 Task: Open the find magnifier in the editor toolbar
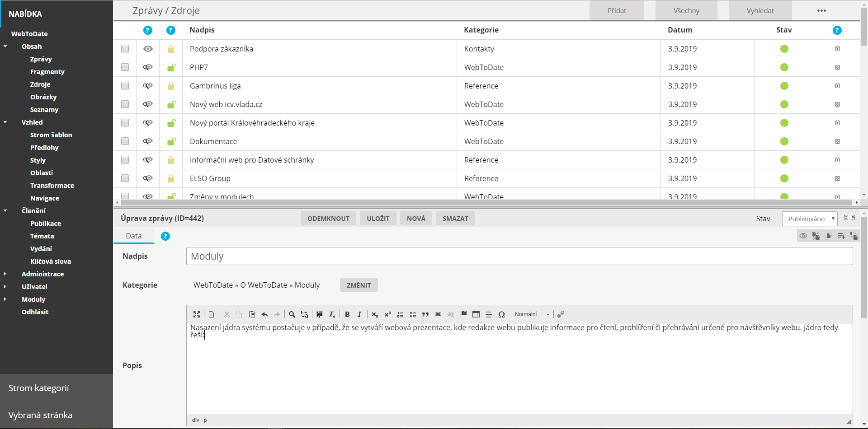(292, 314)
